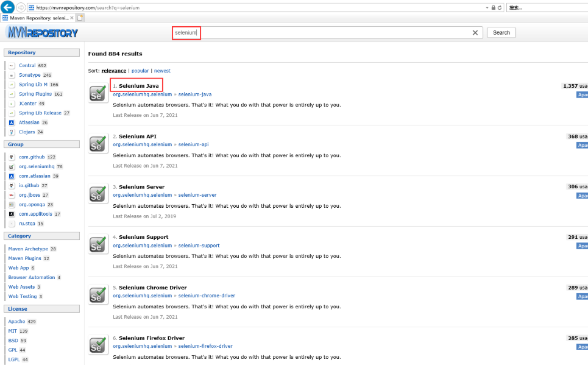Filter by org.seleniumhq group

click(x=37, y=166)
